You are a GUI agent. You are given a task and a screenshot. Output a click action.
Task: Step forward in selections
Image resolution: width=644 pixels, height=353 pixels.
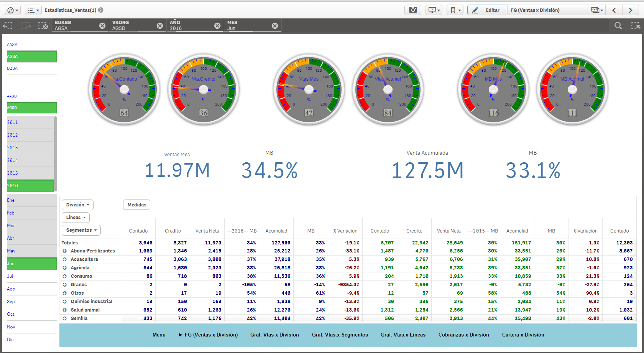pyautogui.click(x=26, y=26)
